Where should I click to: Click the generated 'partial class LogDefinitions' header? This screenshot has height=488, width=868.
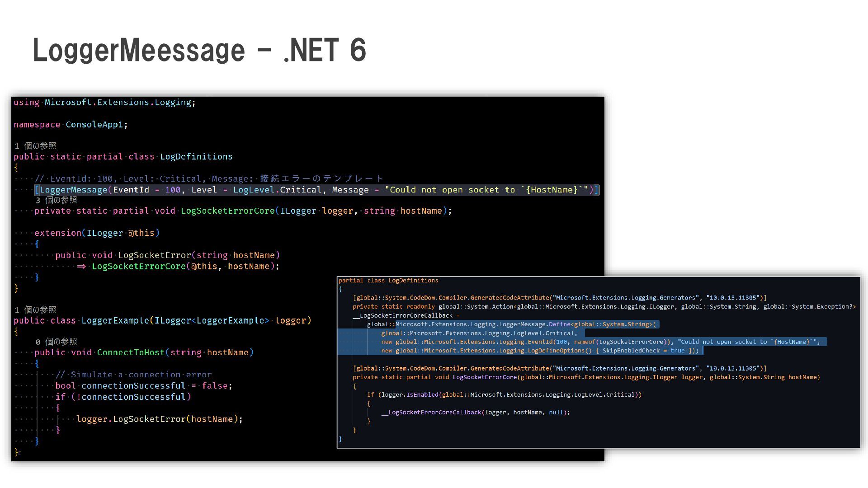click(x=388, y=281)
